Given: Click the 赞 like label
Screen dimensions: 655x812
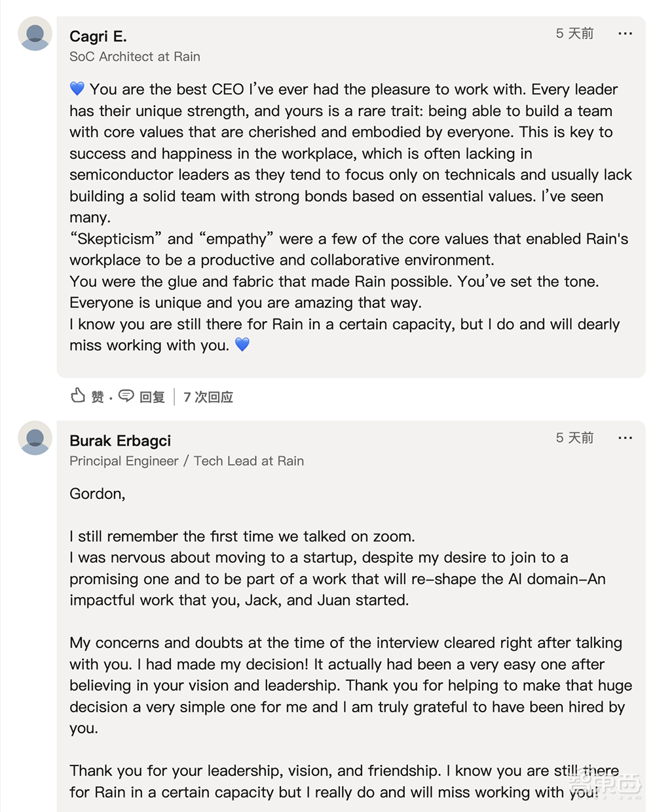Looking at the screenshot, I should click(98, 397).
